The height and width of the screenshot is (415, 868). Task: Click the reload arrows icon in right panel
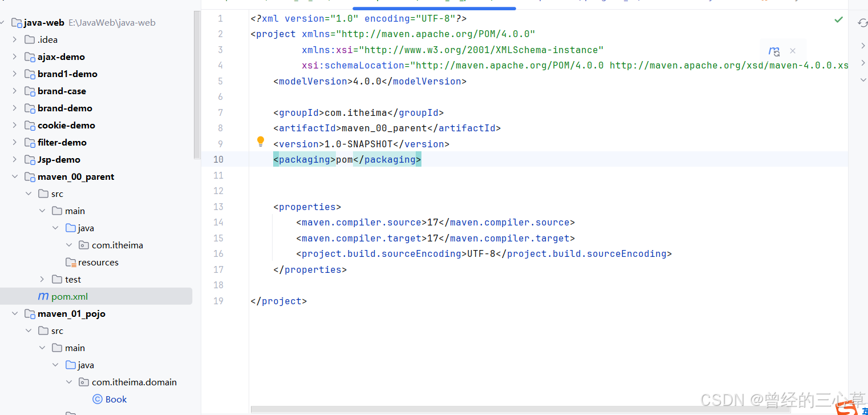[862, 23]
